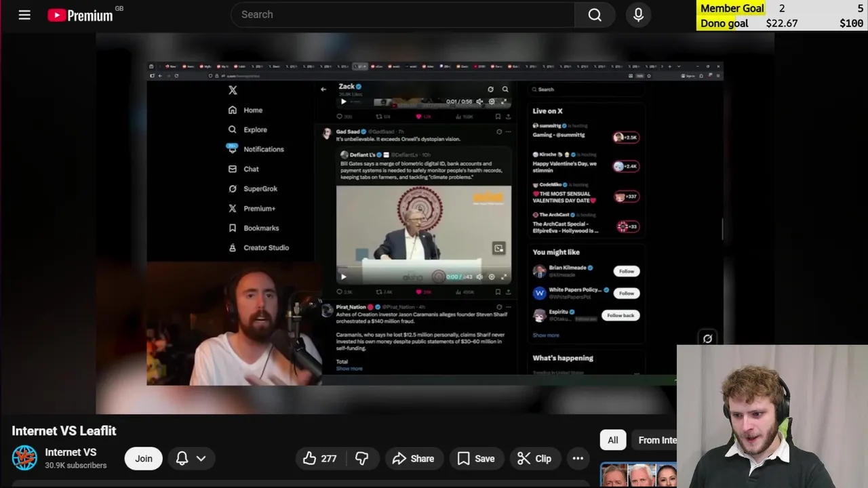Open the recommended video thumbnail below the chips

tap(638, 475)
